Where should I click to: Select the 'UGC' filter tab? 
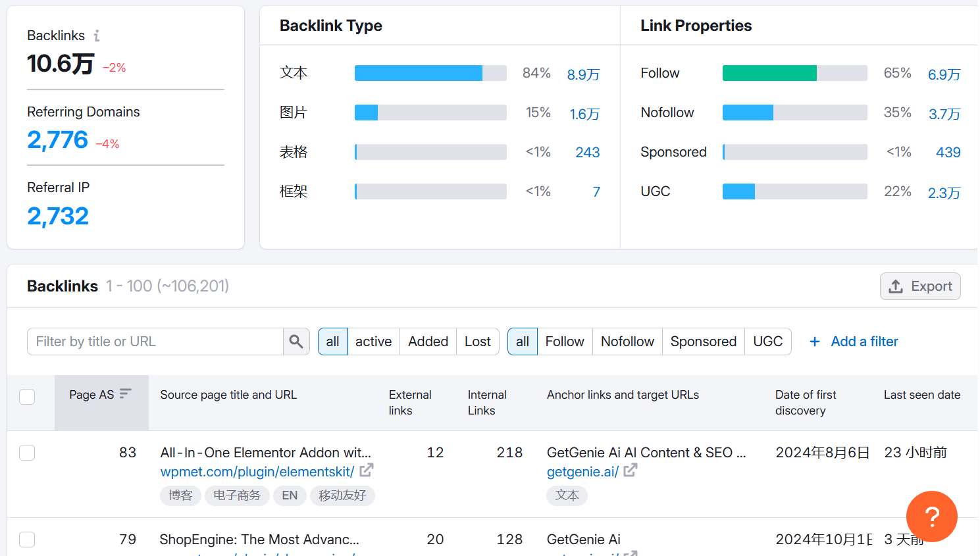point(768,341)
